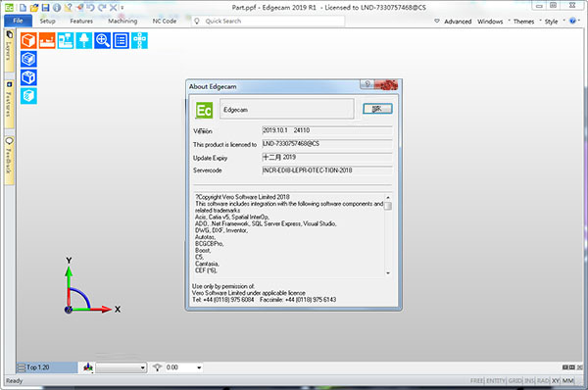Image resolution: width=588 pixels, height=390 pixels.
Task: Click the copyright text scrollbar thumb
Action: (388, 206)
